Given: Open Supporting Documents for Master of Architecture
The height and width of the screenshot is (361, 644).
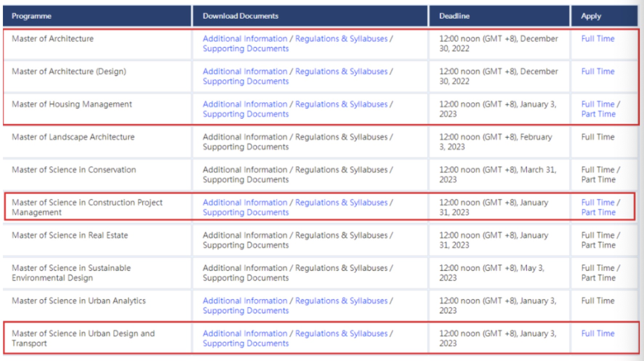Looking at the screenshot, I should (245, 49).
